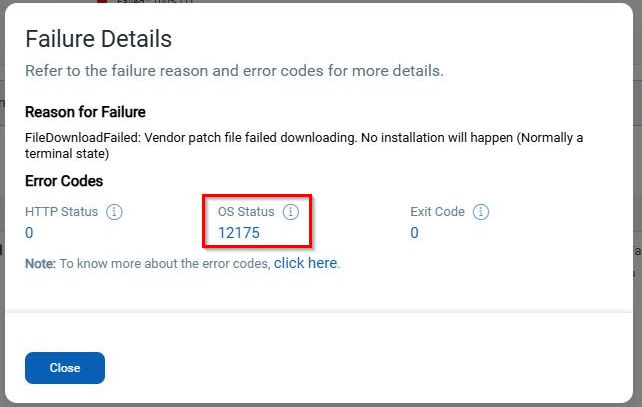Screen dimensions: 642x407
Task: Click the red Failed status icon behind dialog
Action: click(102, 2)
